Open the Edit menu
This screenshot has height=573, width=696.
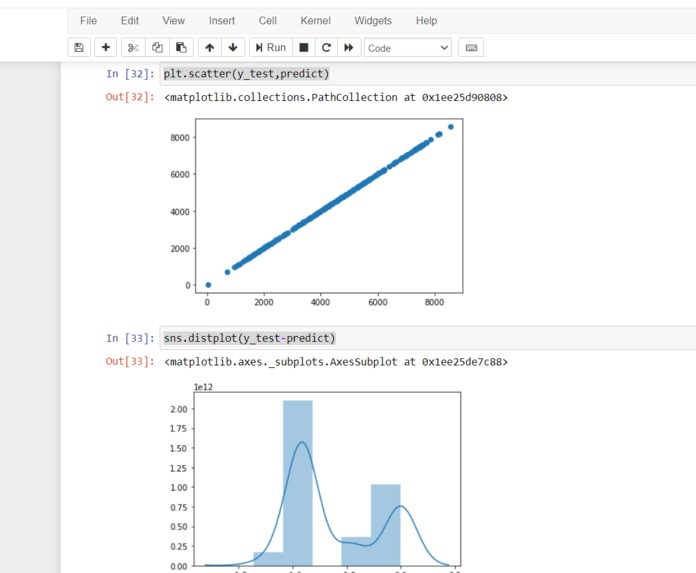coord(130,21)
